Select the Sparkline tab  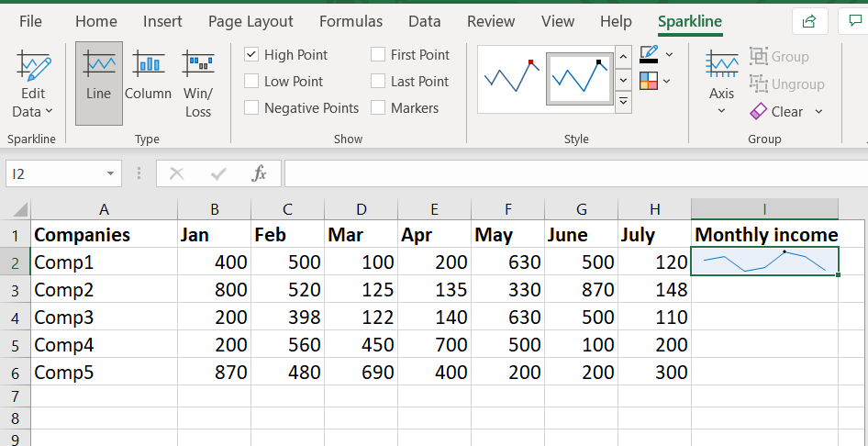[690, 22]
